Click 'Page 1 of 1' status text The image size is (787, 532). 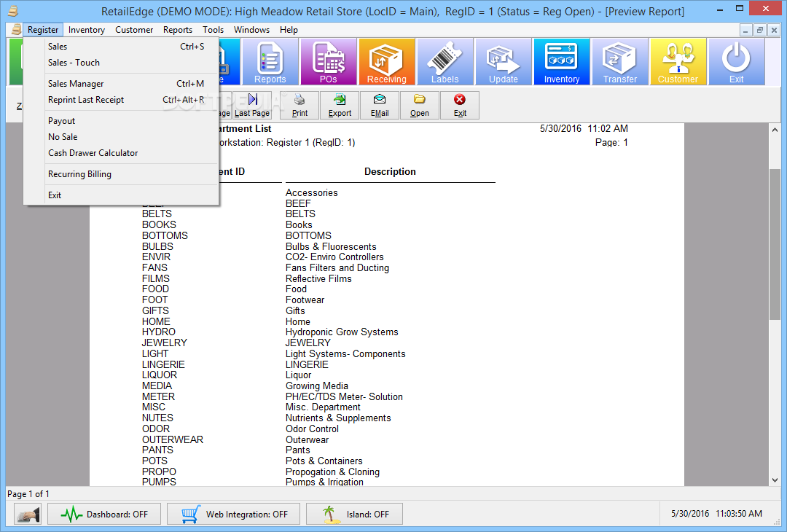[28, 494]
